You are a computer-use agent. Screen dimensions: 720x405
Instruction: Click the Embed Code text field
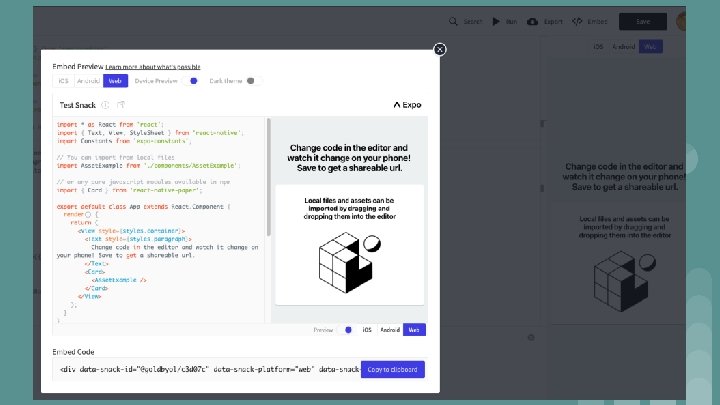(207, 369)
